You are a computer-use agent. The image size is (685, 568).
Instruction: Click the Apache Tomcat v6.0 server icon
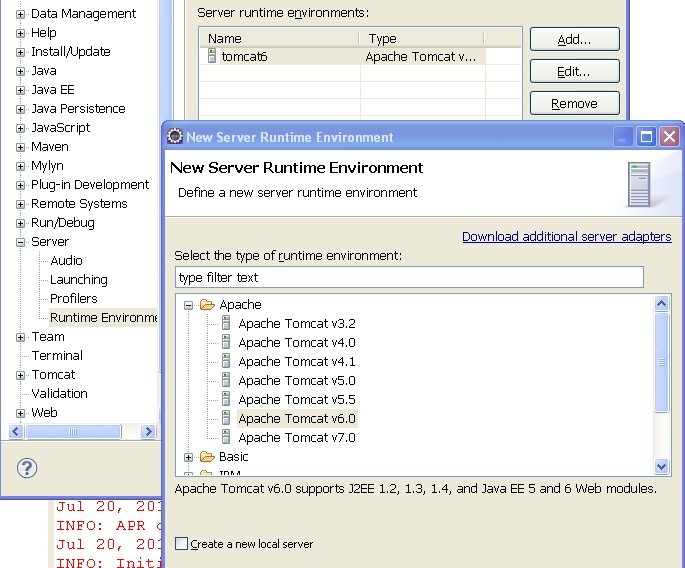point(226,418)
